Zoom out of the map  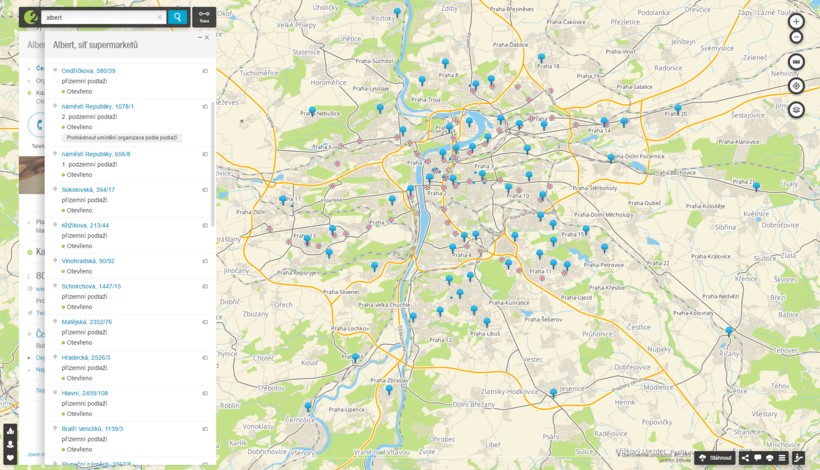pos(796,37)
